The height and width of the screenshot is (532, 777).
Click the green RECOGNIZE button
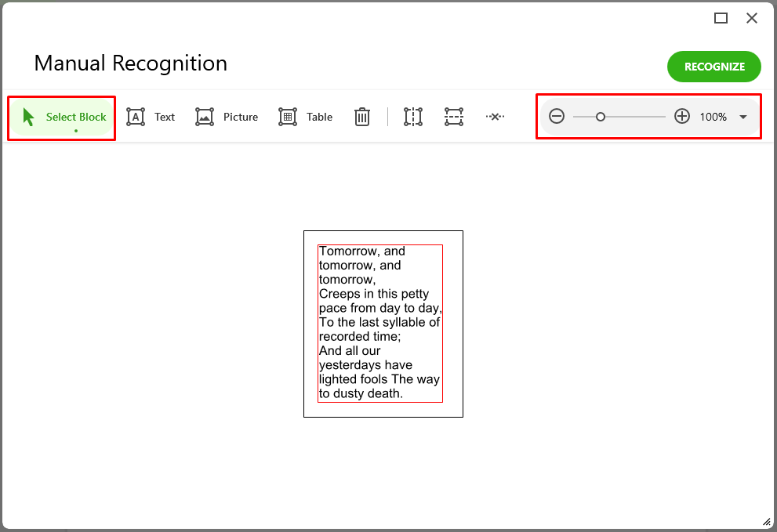point(714,67)
